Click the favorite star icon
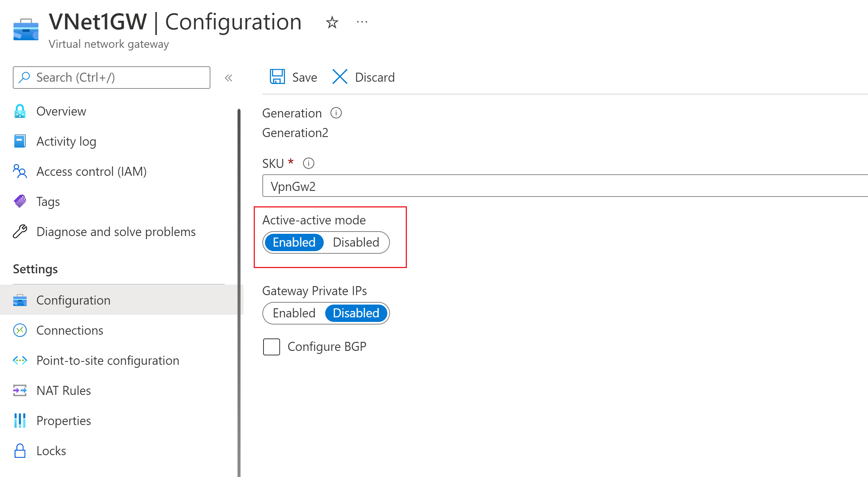The image size is (868, 477). 332,23
